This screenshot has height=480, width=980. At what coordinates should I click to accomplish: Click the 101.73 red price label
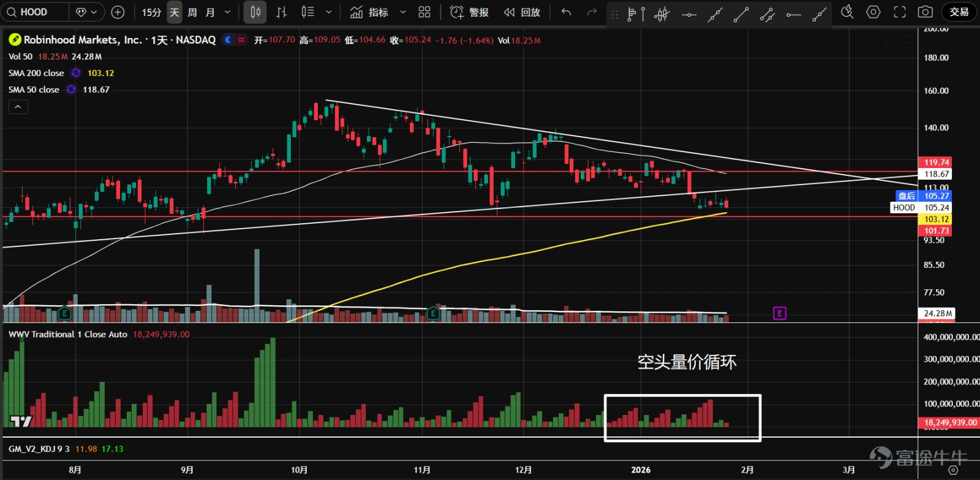click(935, 230)
